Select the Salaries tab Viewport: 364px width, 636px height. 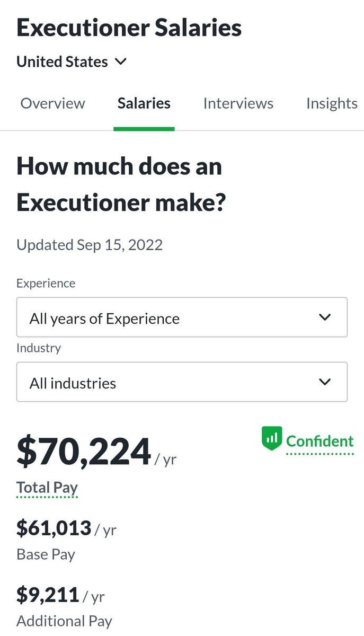144,103
